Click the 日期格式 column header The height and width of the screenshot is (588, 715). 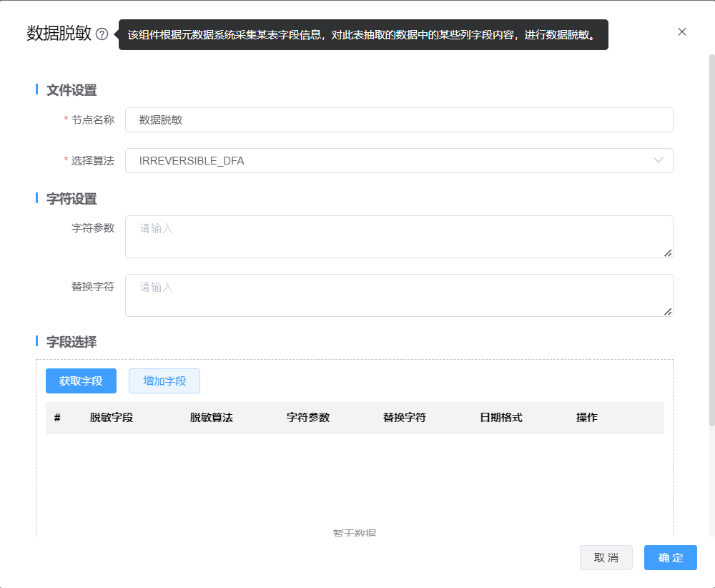[501, 418]
